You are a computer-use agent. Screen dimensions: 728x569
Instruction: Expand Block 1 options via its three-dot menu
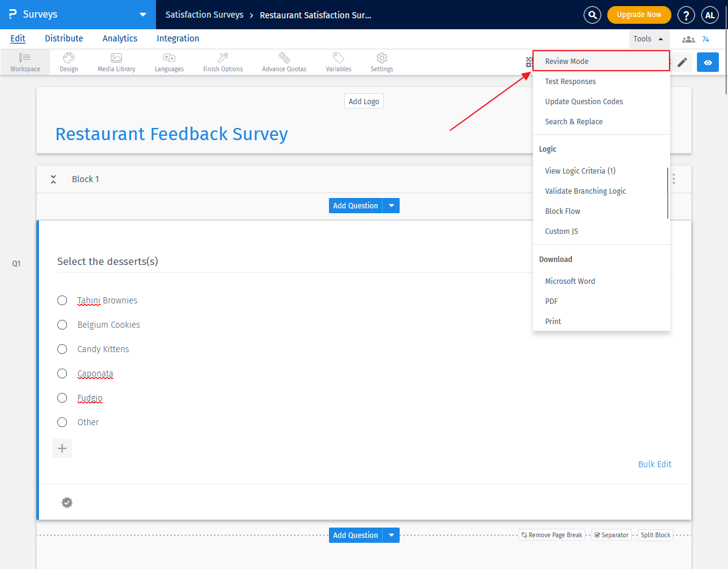[673, 178]
